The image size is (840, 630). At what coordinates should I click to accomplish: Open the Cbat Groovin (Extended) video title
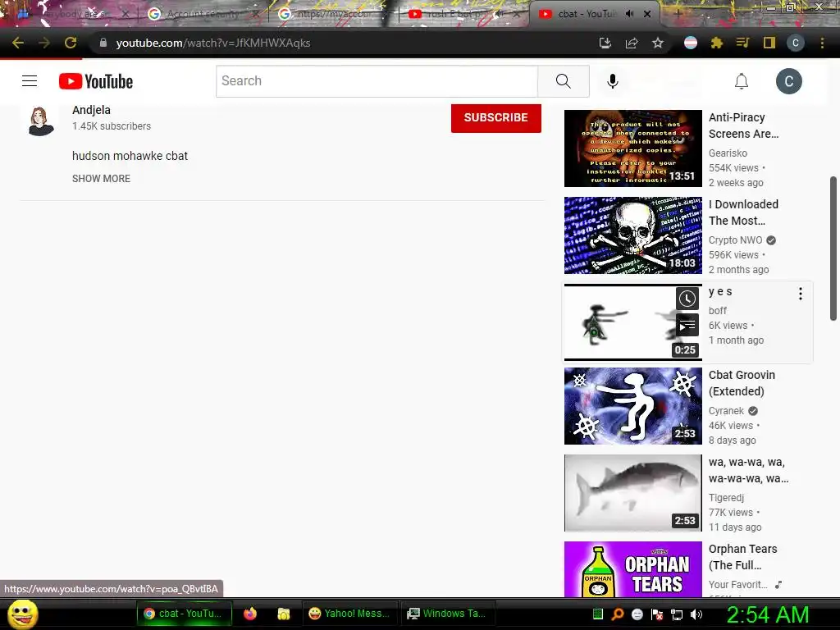pos(742,383)
